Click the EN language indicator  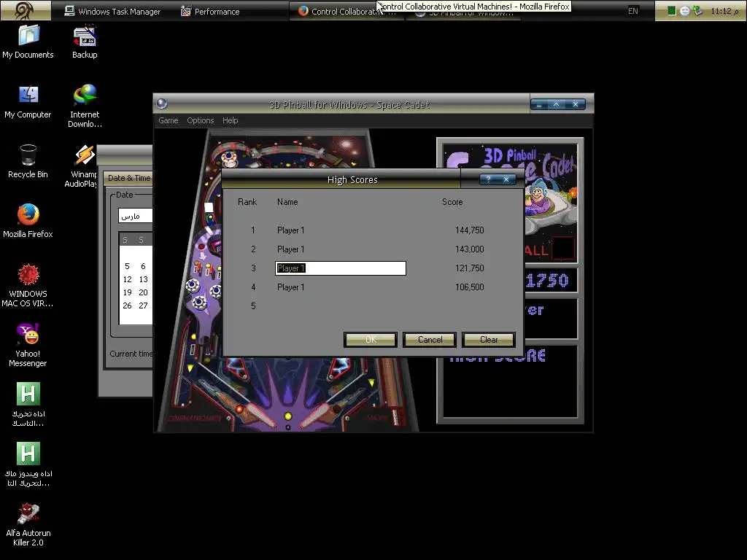632,11
